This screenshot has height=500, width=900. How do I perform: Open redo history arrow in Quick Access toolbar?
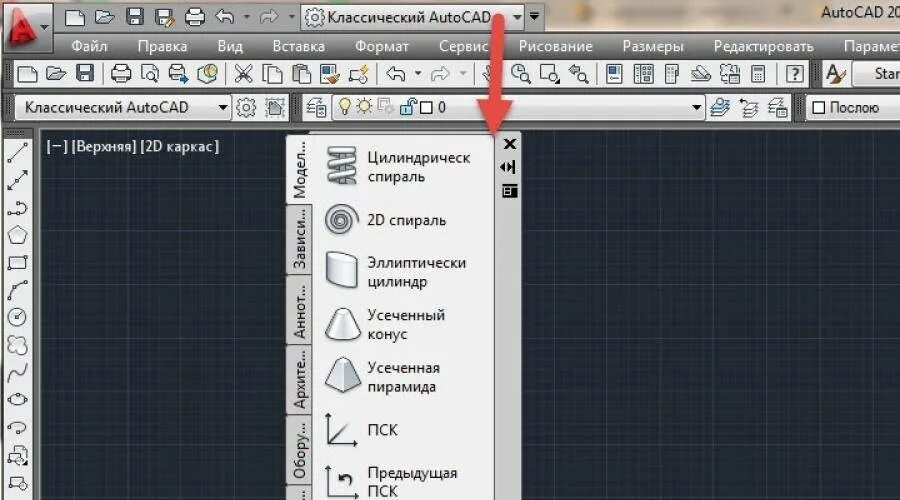click(291, 17)
